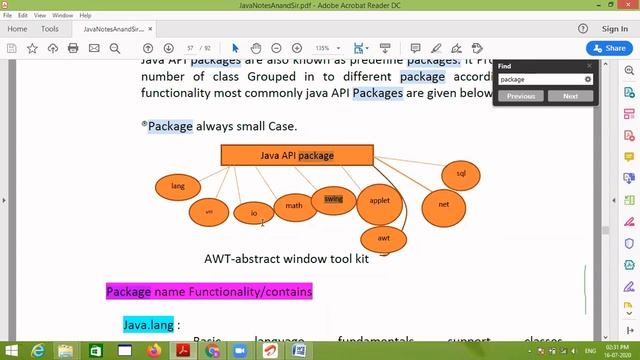
Task: Go to next page arrow
Action: pyautogui.click(x=169, y=48)
